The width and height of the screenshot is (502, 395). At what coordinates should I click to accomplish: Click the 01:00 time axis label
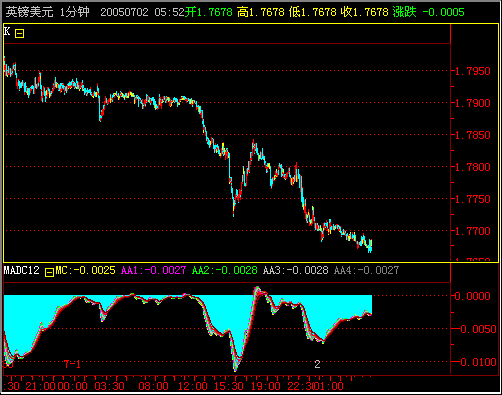[328, 386]
